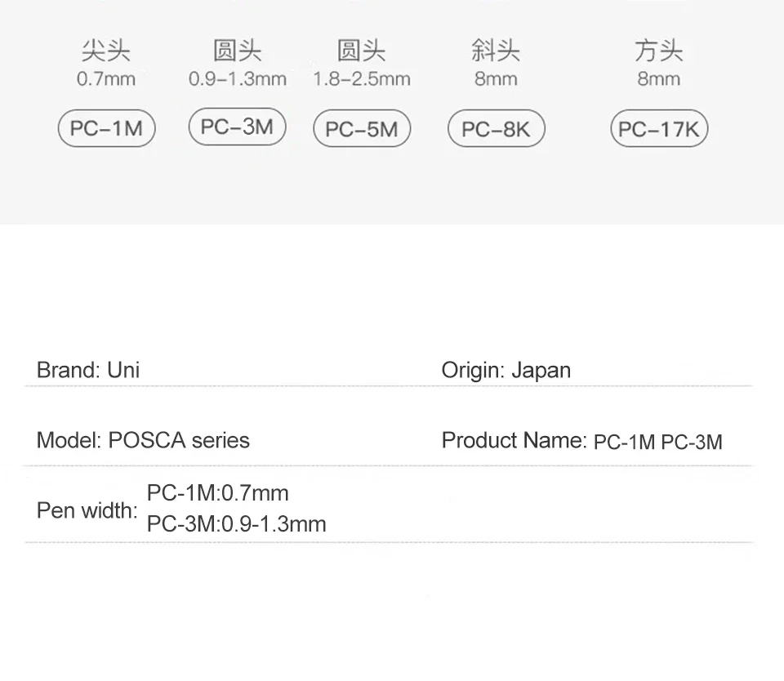This screenshot has width=784, height=681.
Task: Pick the PC-8K pill button
Action: coord(496,129)
